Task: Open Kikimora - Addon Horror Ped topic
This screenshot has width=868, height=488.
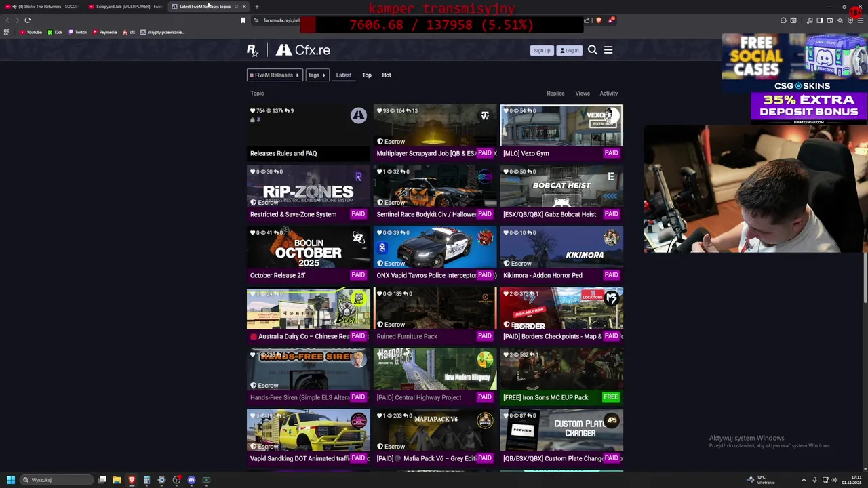Action: point(542,275)
